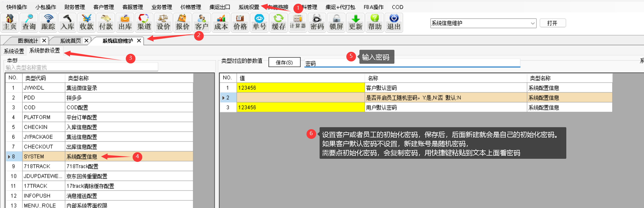Click the 退出 exit power icon

click(x=394, y=22)
